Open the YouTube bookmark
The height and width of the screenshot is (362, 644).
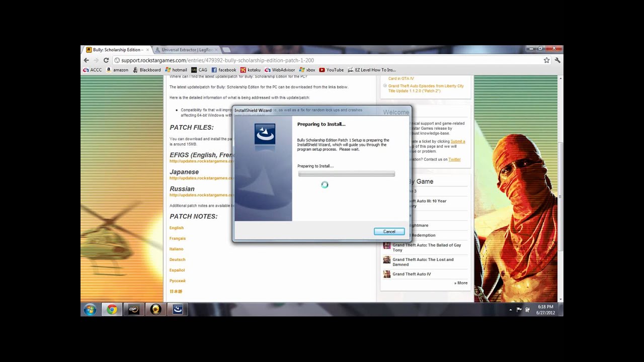point(332,70)
